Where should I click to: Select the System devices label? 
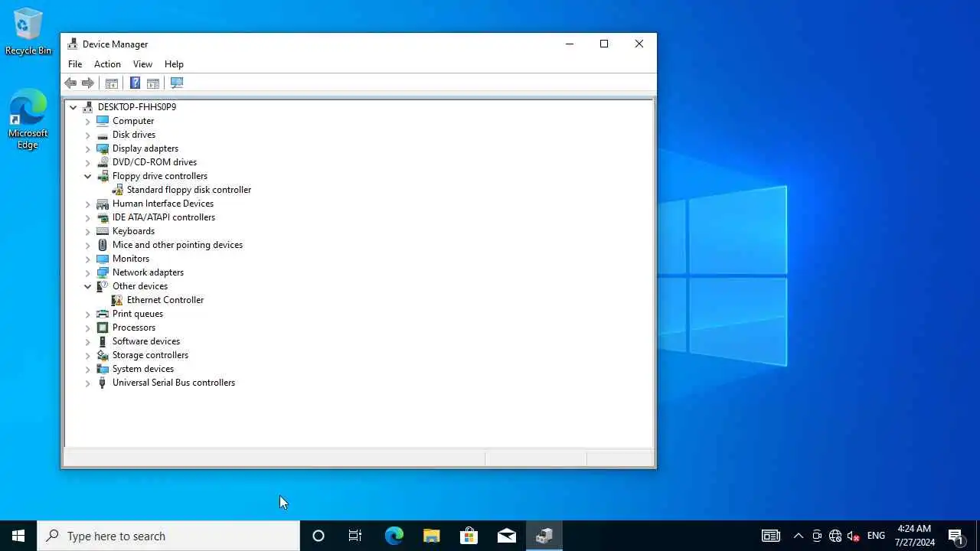pyautogui.click(x=143, y=369)
